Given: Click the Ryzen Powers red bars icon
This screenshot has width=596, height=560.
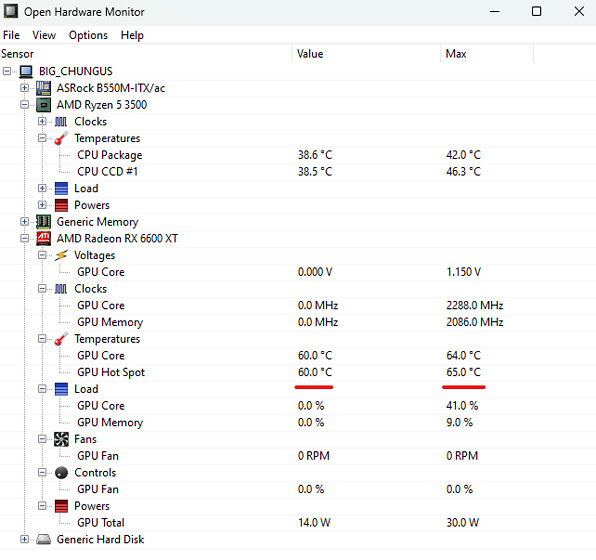Looking at the screenshot, I should click(61, 205).
